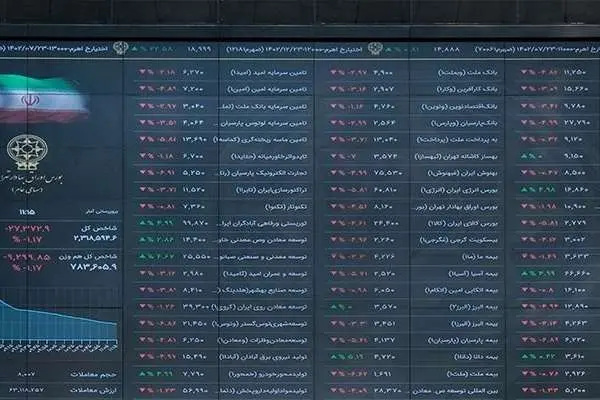This screenshot has height=400, width=600.
Task: Click price ۳۹,۳۰۰ in توسعه معادن روی row
Action: [196, 307]
